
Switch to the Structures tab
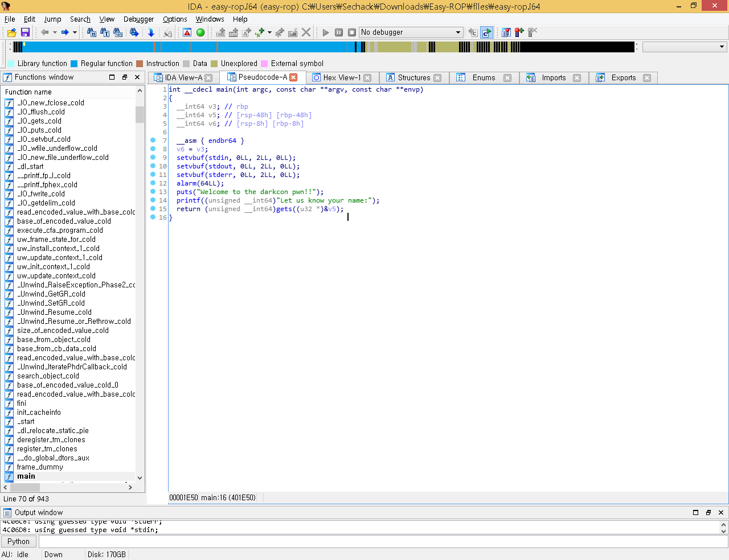click(414, 78)
